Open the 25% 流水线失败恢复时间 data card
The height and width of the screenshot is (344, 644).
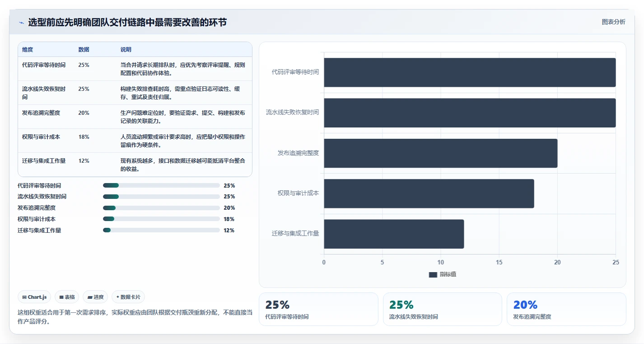[442, 309]
